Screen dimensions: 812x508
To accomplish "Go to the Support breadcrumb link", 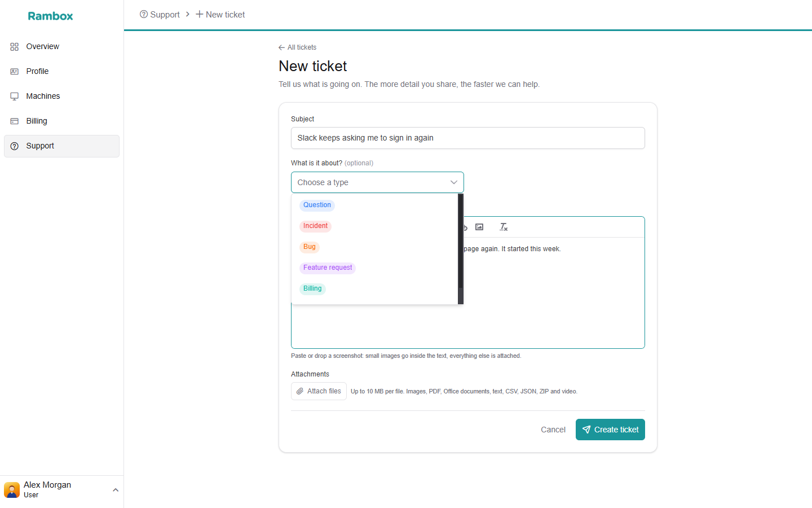I will point(160,15).
